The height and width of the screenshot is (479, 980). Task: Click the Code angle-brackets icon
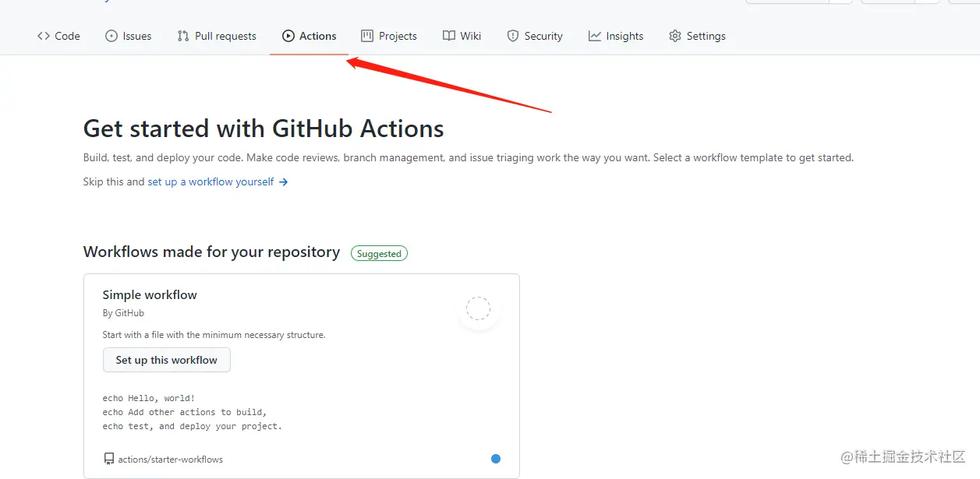(x=44, y=36)
